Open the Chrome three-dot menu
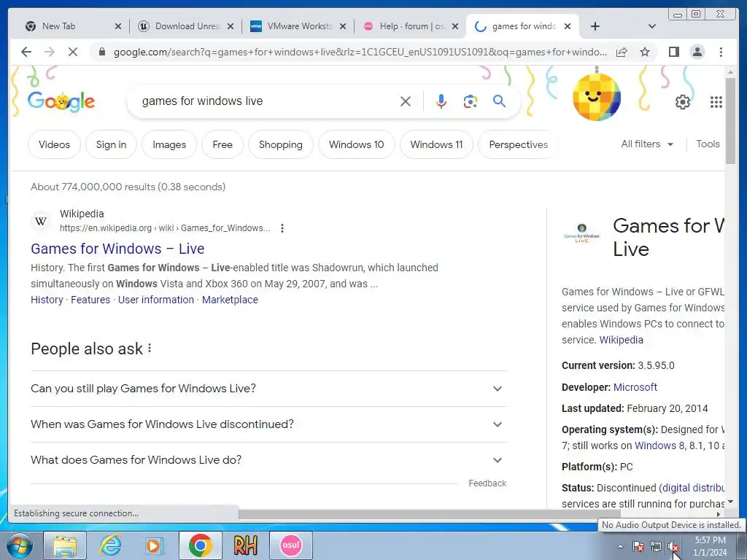Image resolution: width=747 pixels, height=560 pixels. coord(721,52)
